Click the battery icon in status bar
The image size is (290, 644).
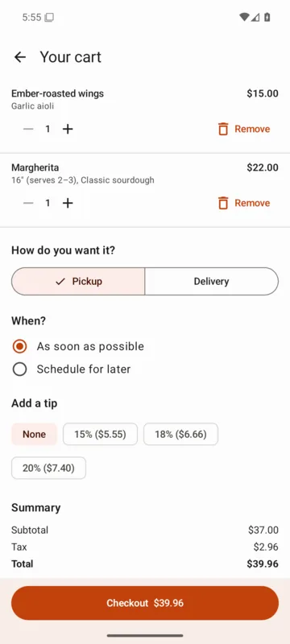267,17
